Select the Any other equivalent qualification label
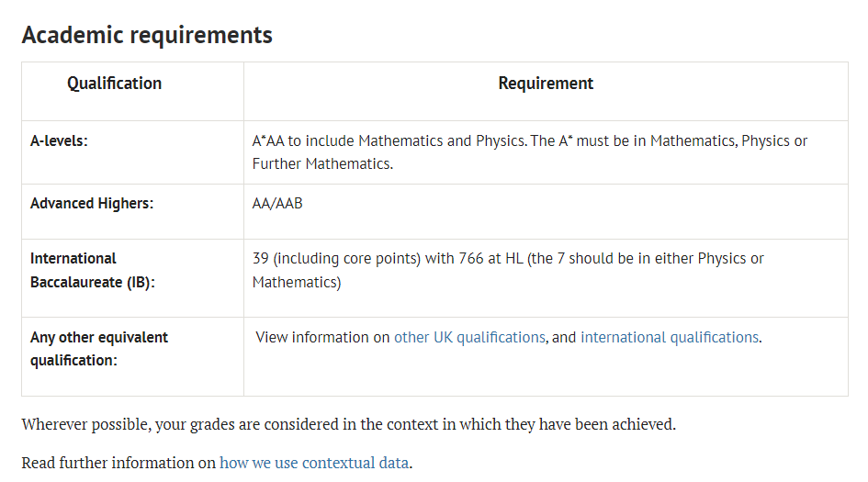The image size is (868, 482). pos(99,349)
